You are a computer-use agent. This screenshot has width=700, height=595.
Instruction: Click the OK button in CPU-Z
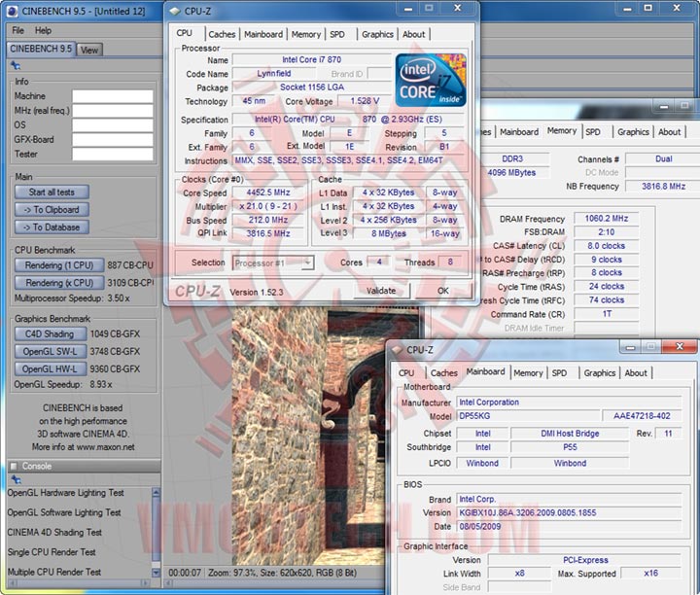tap(443, 291)
